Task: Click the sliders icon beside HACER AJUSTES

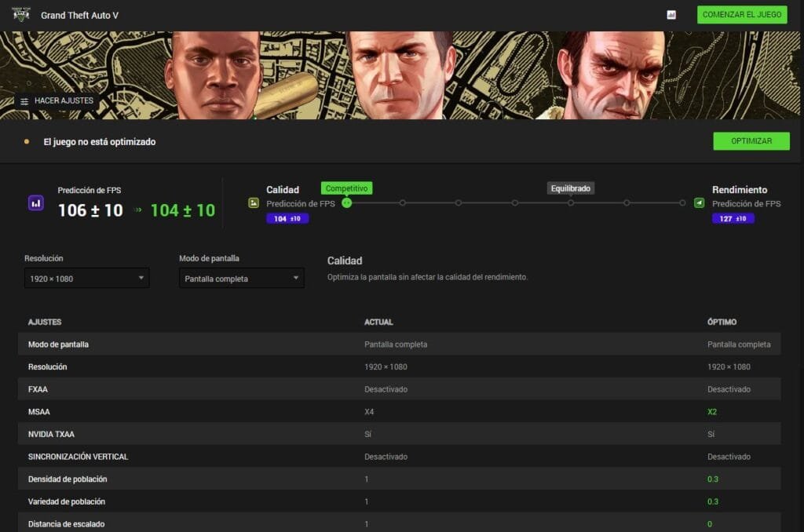Action: point(24,101)
